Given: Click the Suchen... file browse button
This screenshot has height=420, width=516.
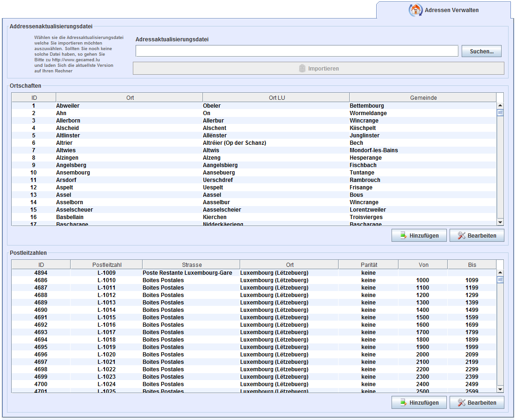Looking at the screenshot, I should (x=481, y=52).
